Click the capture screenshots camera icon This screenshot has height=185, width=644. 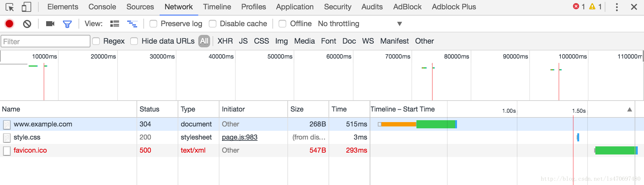click(x=50, y=24)
